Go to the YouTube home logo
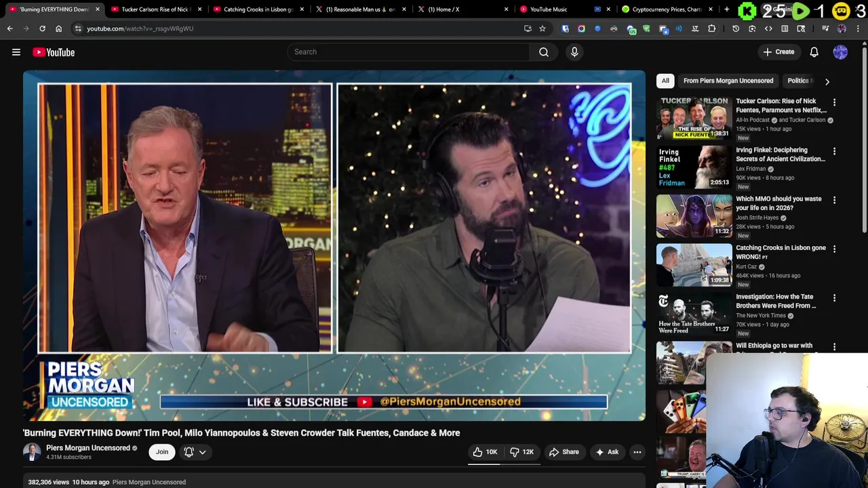 54,52
